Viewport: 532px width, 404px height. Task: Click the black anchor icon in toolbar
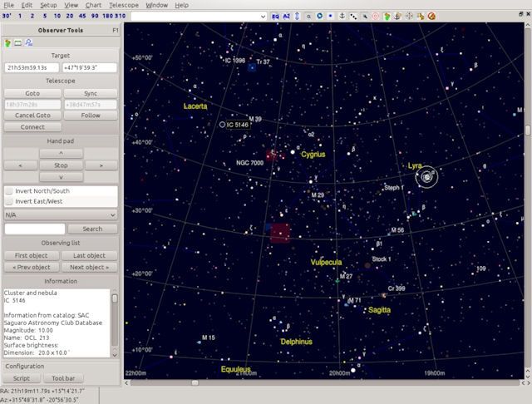point(342,16)
